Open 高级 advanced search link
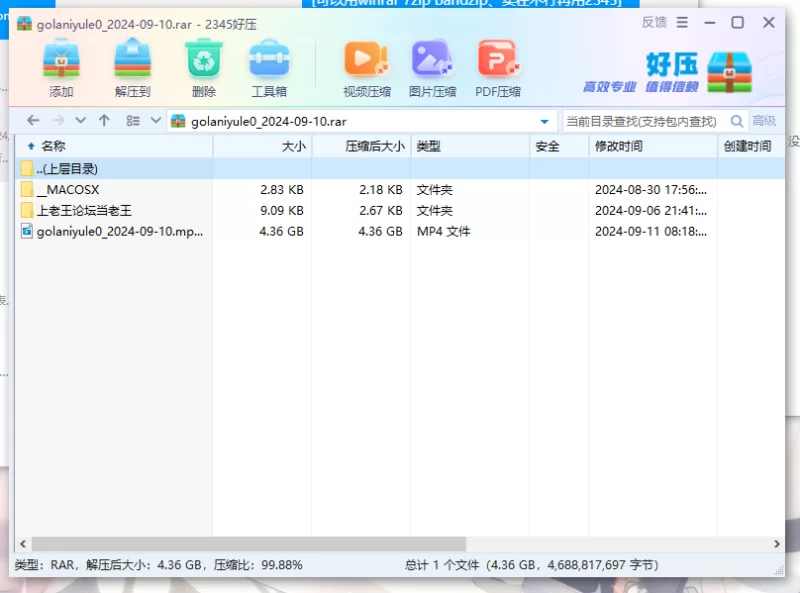This screenshot has width=800, height=593. click(764, 121)
